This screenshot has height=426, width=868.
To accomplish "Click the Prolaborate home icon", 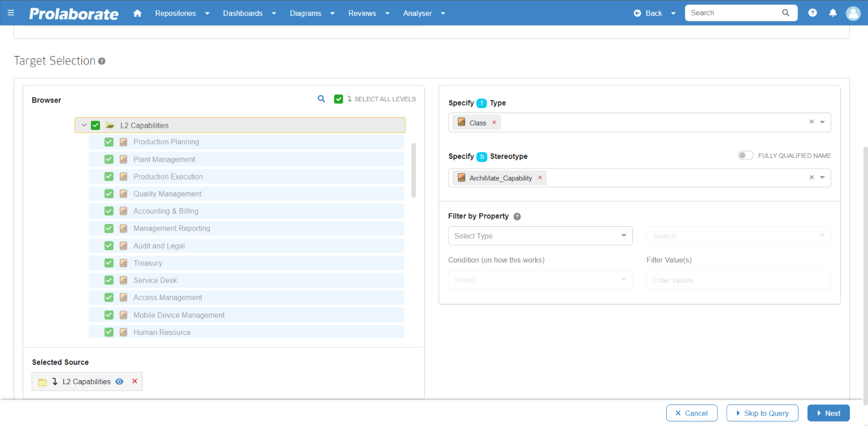I will [x=137, y=12].
